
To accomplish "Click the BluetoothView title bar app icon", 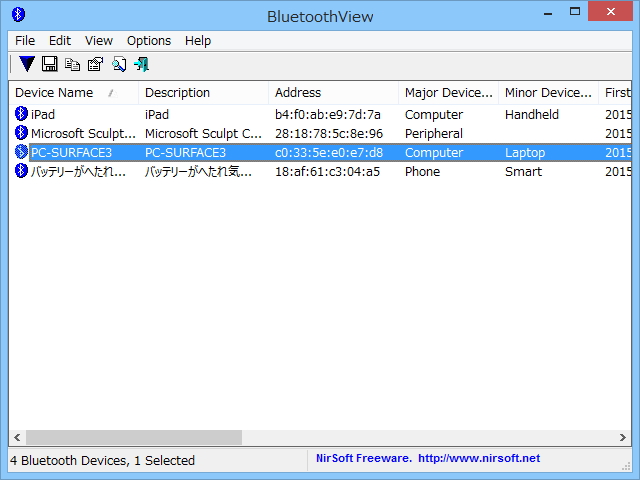I will coord(18,15).
